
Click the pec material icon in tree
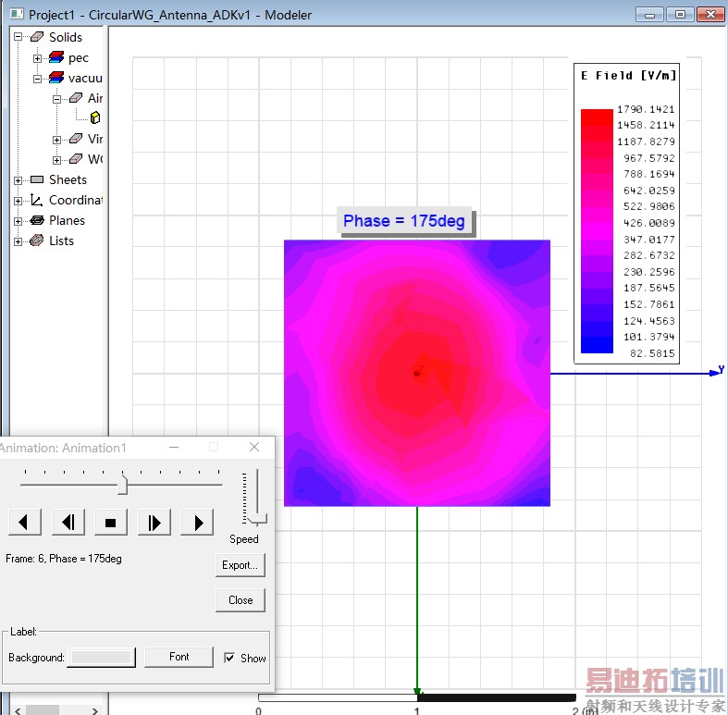click(x=56, y=57)
